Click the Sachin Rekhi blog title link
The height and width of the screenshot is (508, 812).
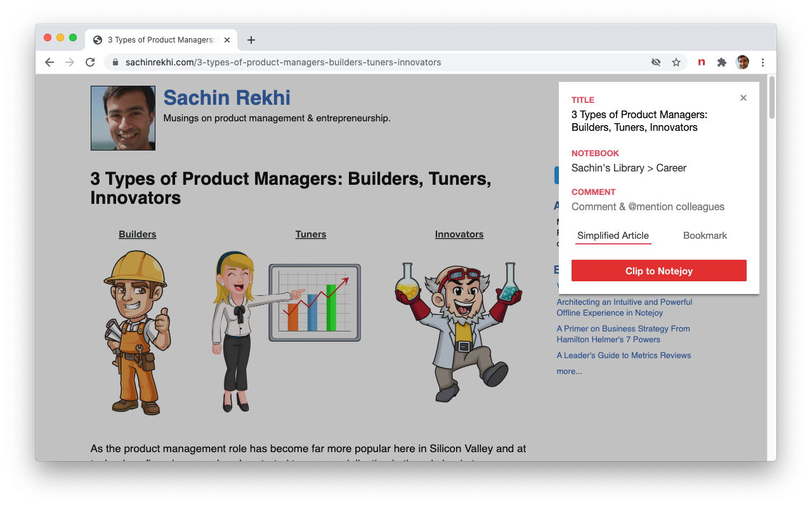click(x=226, y=98)
